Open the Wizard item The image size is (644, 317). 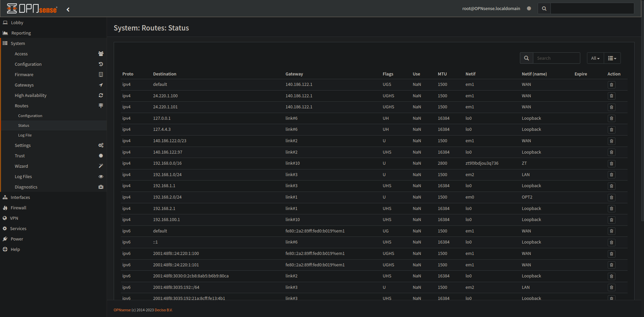(x=53, y=166)
